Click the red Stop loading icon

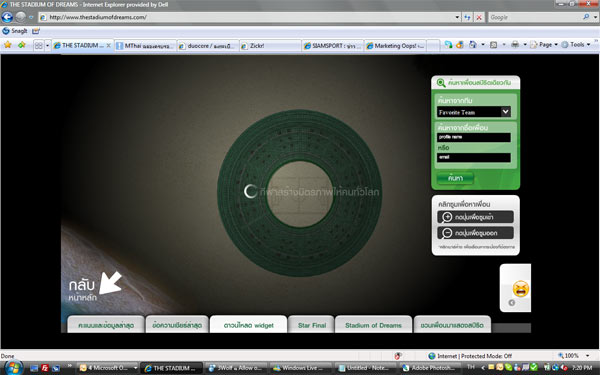tap(479, 17)
